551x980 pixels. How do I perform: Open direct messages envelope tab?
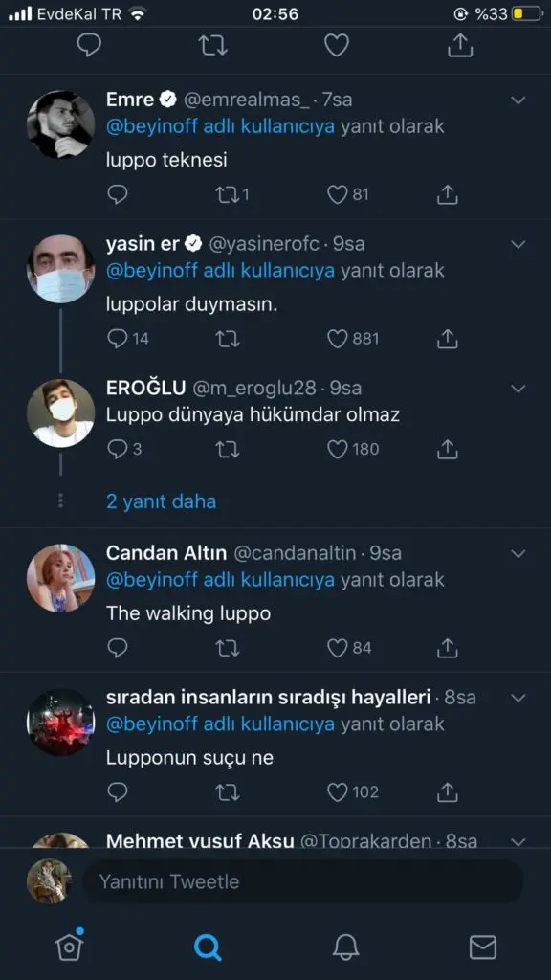(483, 947)
